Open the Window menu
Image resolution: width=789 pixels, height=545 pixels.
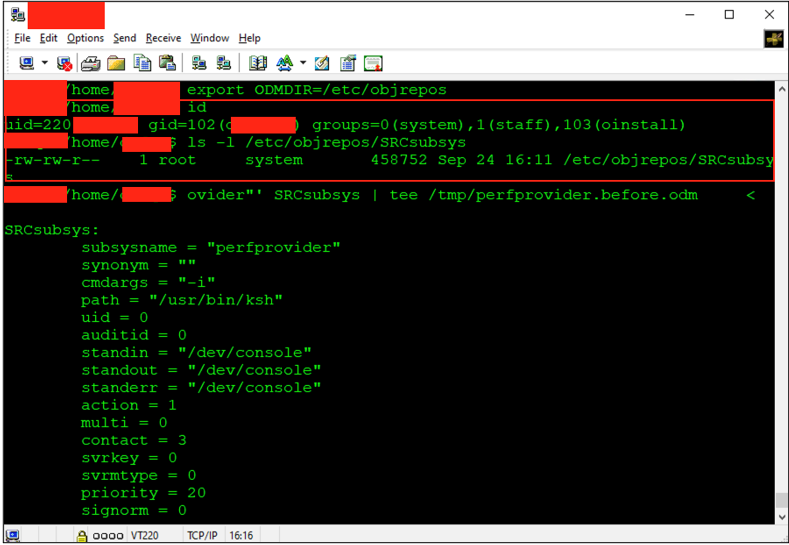(x=210, y=38)
